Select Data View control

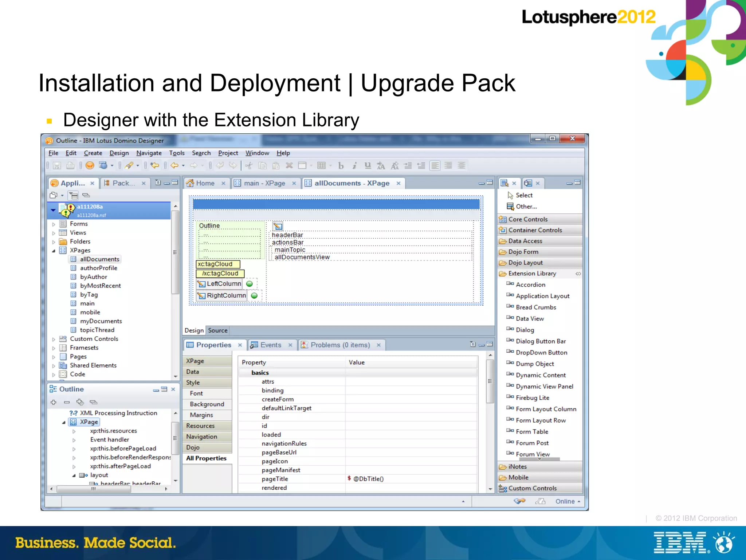[525, 318]
